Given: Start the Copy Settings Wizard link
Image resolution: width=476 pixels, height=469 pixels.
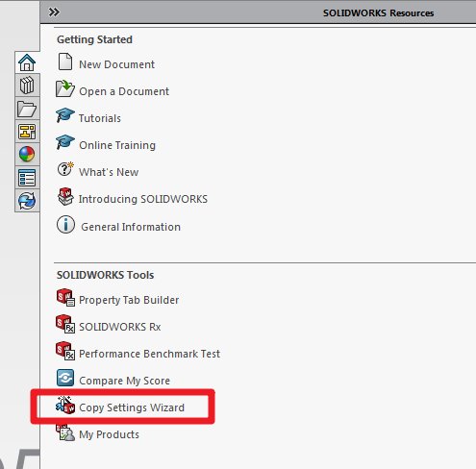Looking at the screenshot, I should [132, 407].
